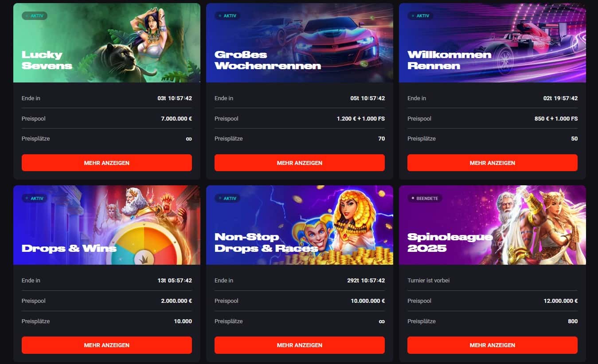Screen dimensions: 598x364
Task: Click the AKTIV badge on Lucky Sevens
Action: [35, 16]
